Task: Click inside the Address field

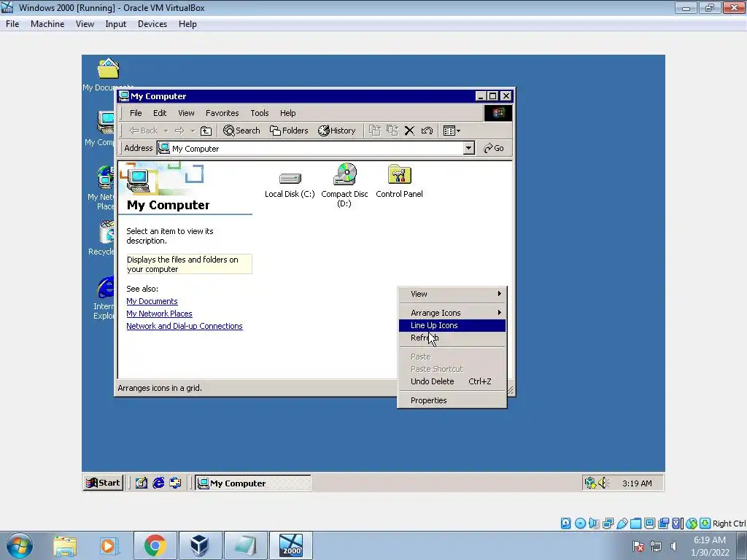Action: [310, 148]
